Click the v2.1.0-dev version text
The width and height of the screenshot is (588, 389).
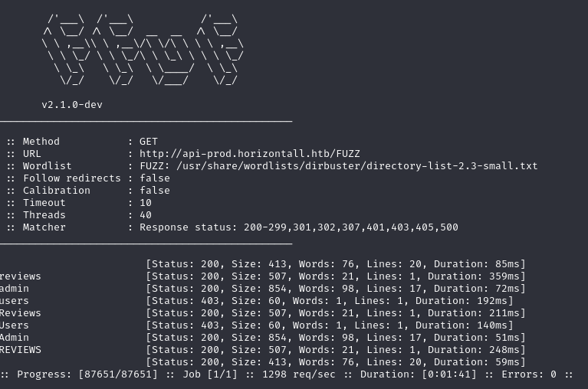[x=71, y=105]
